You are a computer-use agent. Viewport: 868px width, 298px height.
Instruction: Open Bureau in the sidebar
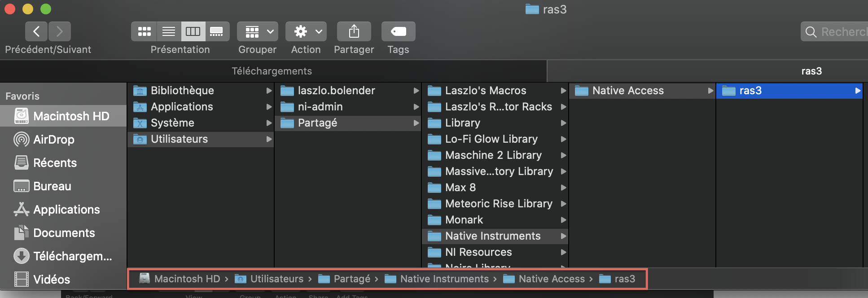(63, 186)
